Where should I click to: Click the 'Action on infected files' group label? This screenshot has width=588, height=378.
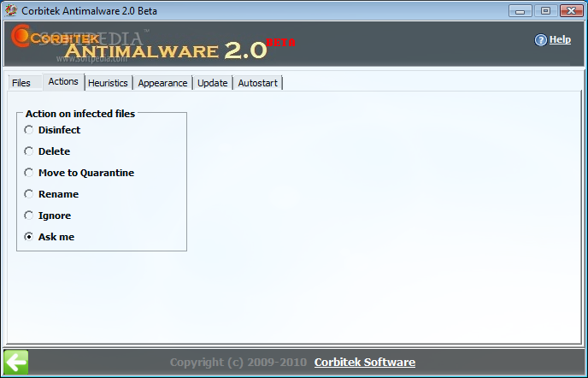(80, 114)
